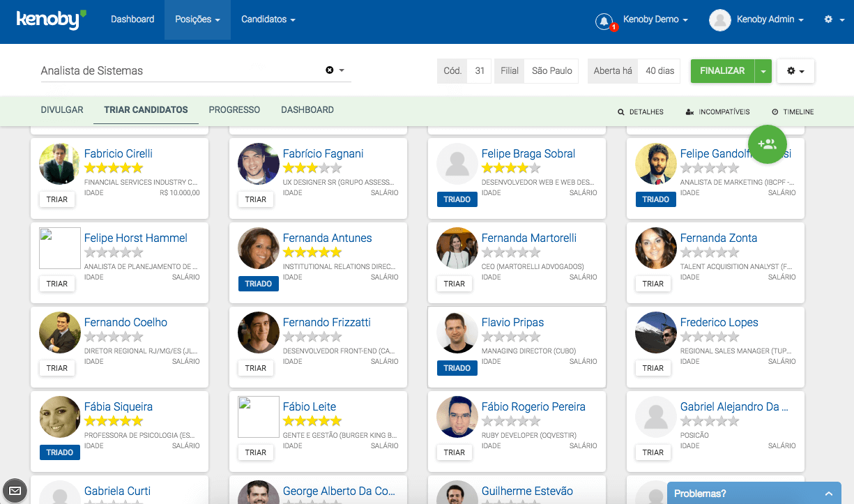The width and height of the screenshot is (854, 504).
Task: Clear the Analista de Sistemas selection
Action: coord(330,70)
